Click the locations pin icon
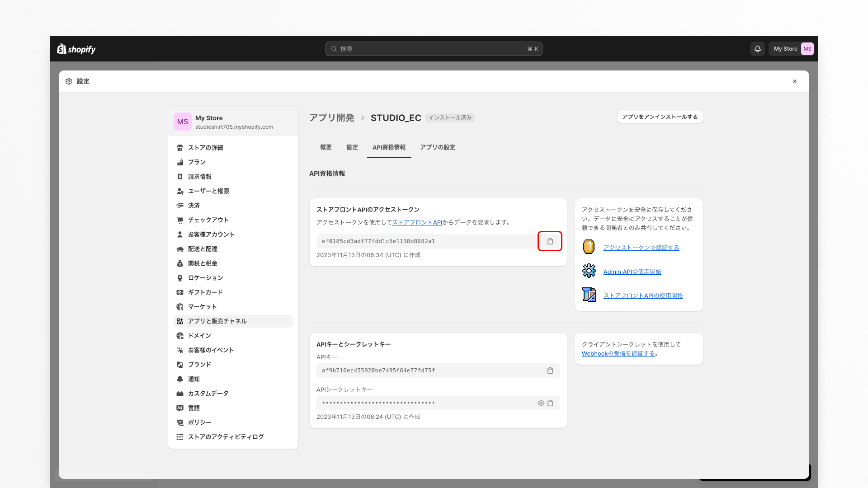 (x=180, y=278)
